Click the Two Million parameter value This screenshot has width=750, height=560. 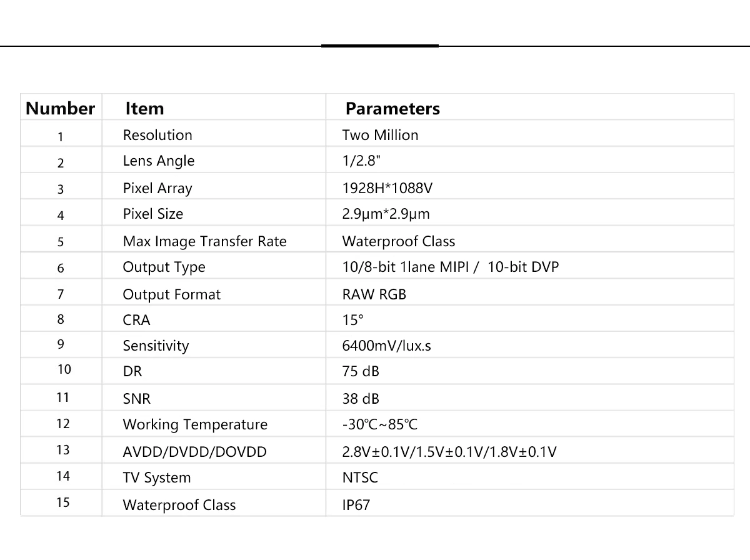[380, 135]
